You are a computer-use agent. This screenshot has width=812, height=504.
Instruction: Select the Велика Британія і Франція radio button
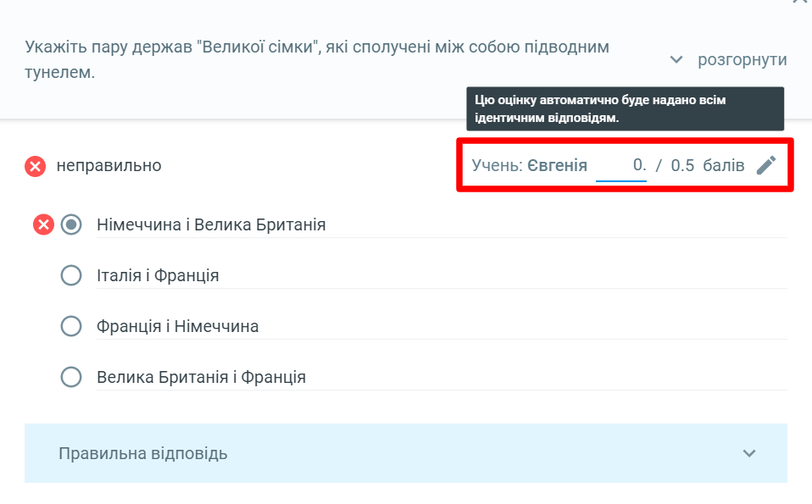pos(71,377)
